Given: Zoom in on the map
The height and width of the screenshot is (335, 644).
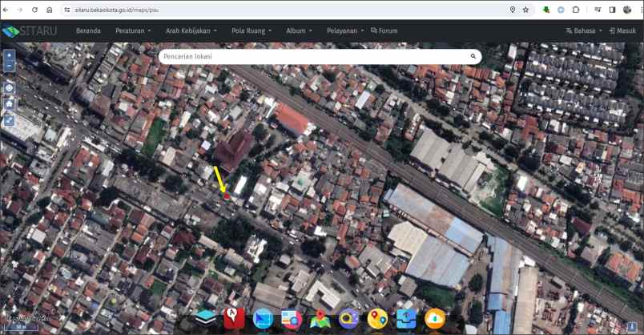Looking at the screenshot, I should (9, 55).
